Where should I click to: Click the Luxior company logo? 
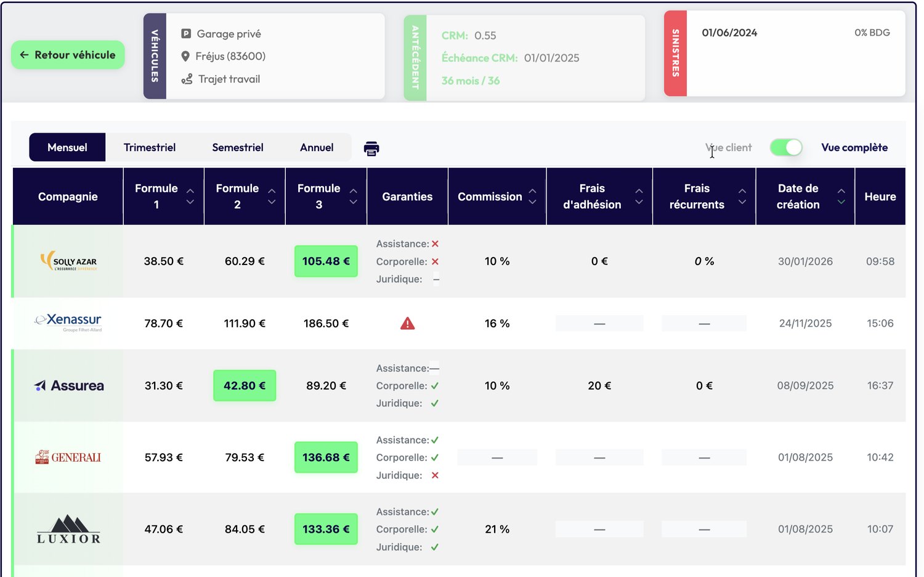pyautogui.click(x=68, y=530)
